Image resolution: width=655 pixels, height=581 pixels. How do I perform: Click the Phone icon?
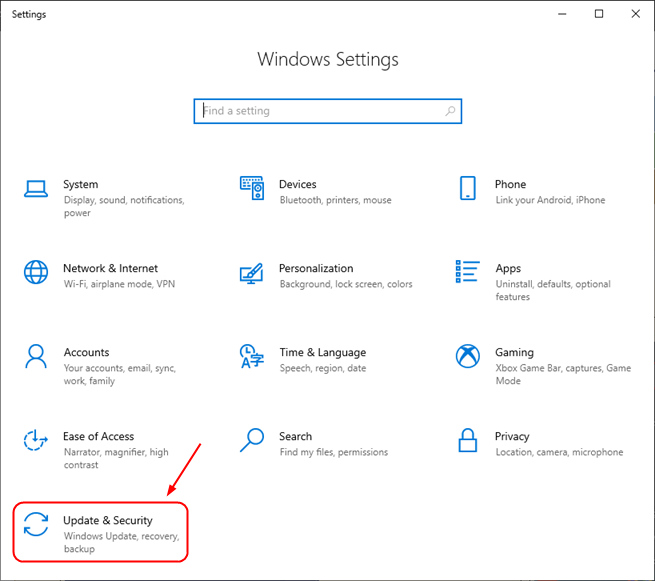467,188
